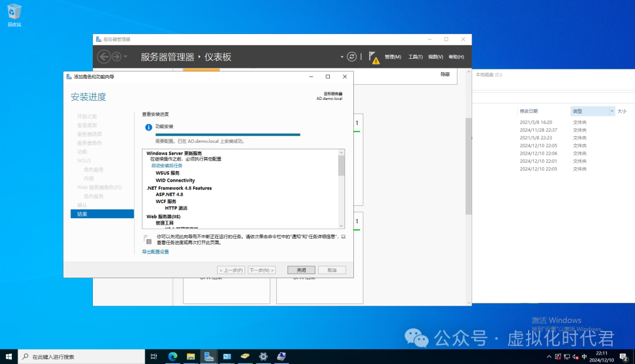Click the results list scroll-down arrow
Screen dimensions: 635x364
(x=342, y=226)
